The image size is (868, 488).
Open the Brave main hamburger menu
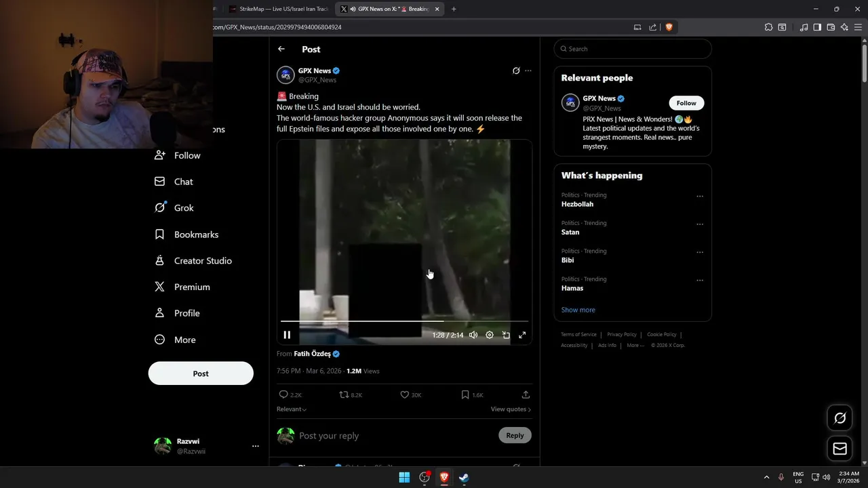[x=859, y=27]
